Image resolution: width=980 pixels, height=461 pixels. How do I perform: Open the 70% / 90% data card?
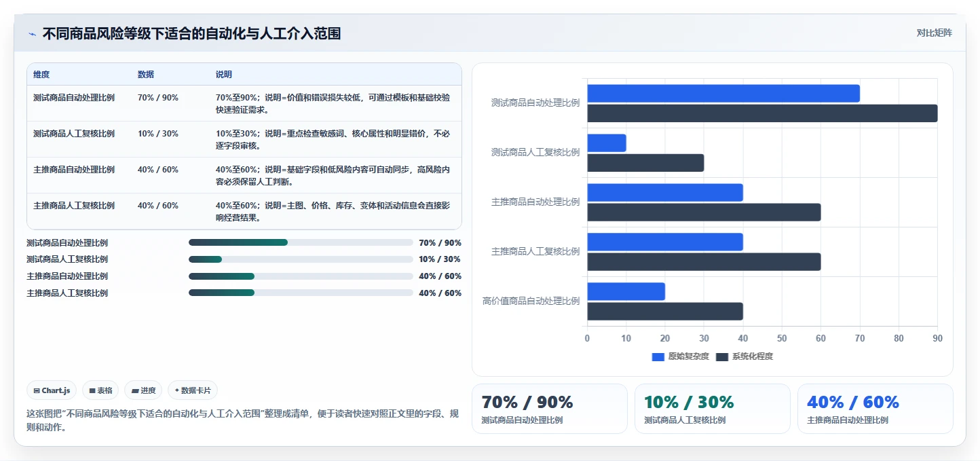[550, 409]
